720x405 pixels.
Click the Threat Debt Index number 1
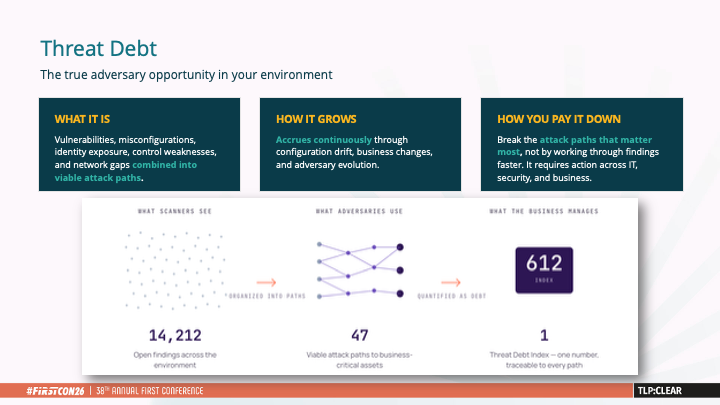click(x=544, y=335)
